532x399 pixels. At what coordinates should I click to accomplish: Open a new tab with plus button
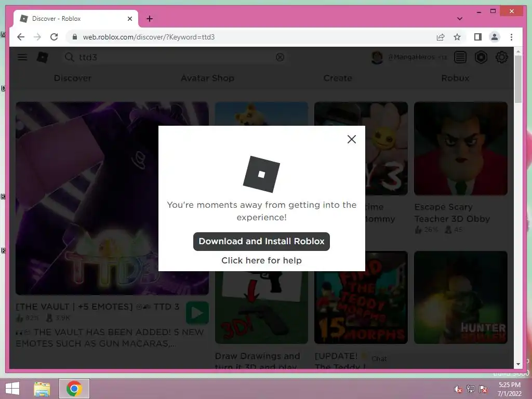150,19
